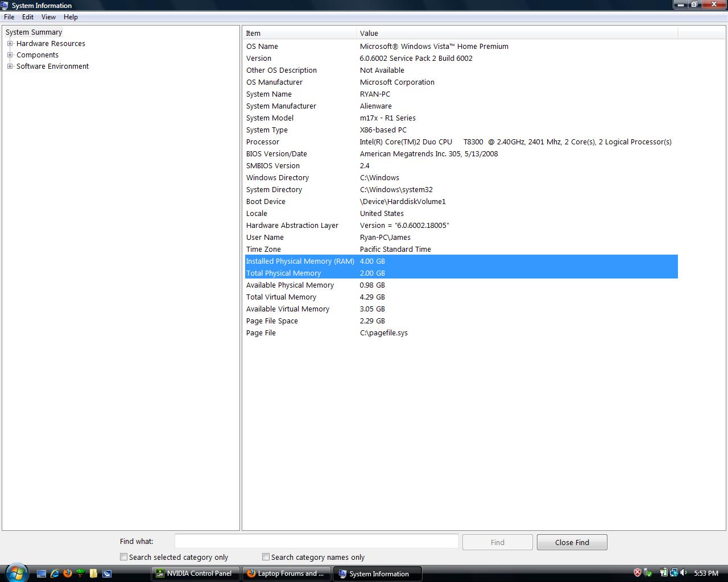Switch to Laptop Forums Firefox taskbar button
Image resolution: width=728 pixels, height=582 pixels.
point(287,573)
